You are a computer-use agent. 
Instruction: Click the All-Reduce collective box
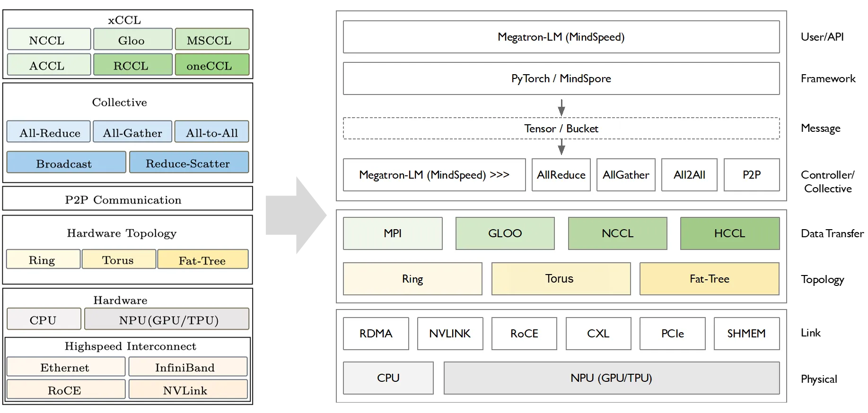49,132
